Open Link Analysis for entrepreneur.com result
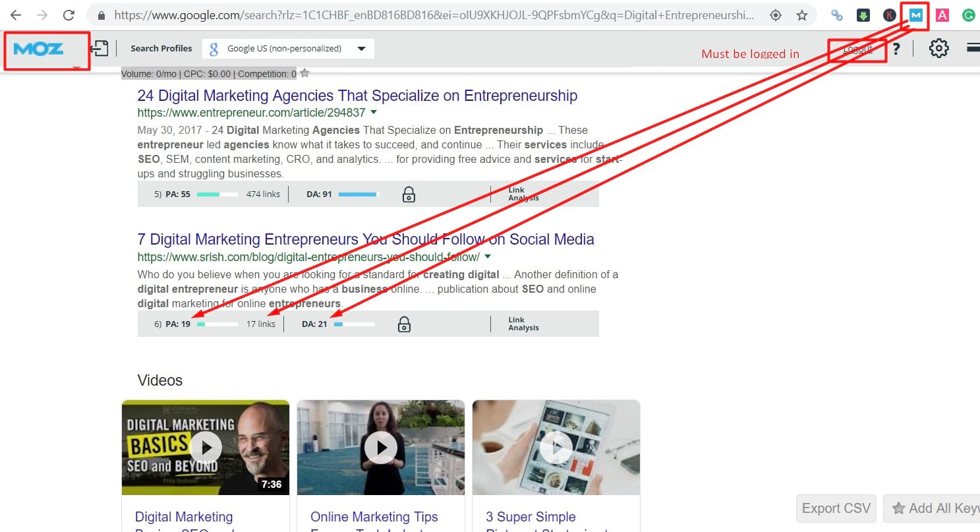Image resolution: width=980 pixels, height=532 pixels. (x=523, y=194)
